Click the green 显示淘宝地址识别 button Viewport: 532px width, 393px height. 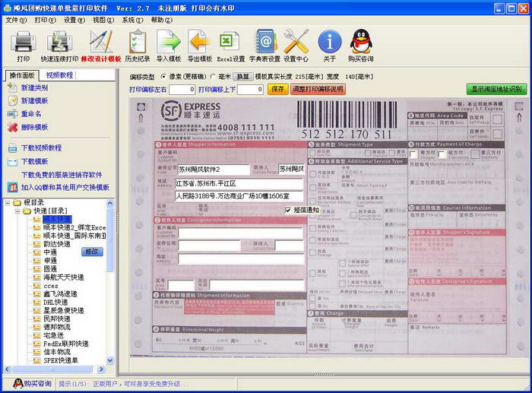pos(497,89)
